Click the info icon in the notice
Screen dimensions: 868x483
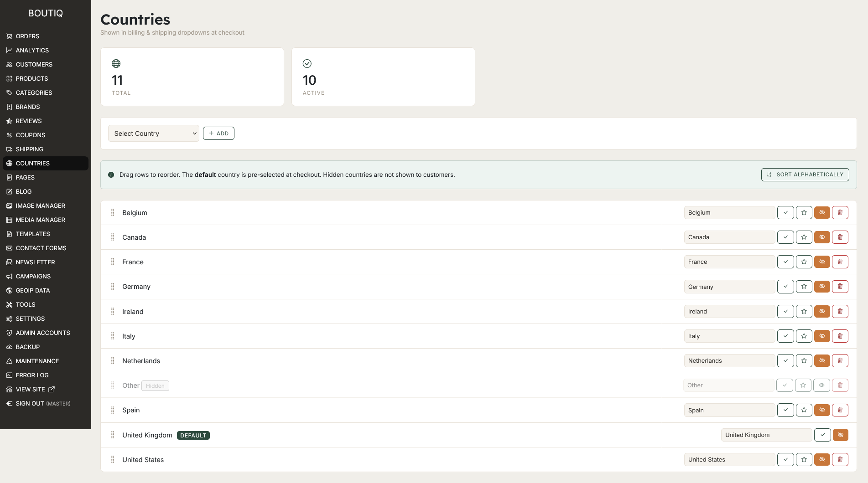pyautogui.click(x=111, y=175)
